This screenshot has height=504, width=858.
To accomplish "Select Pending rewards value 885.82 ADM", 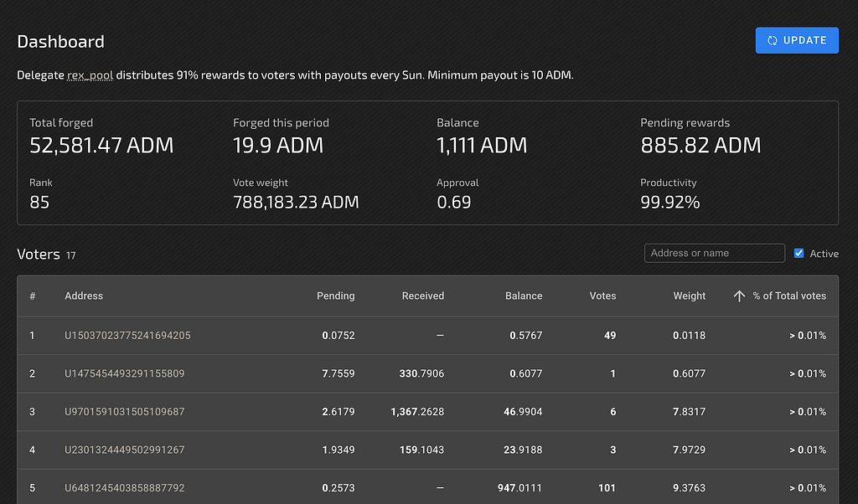I will (x=700, y=146).
